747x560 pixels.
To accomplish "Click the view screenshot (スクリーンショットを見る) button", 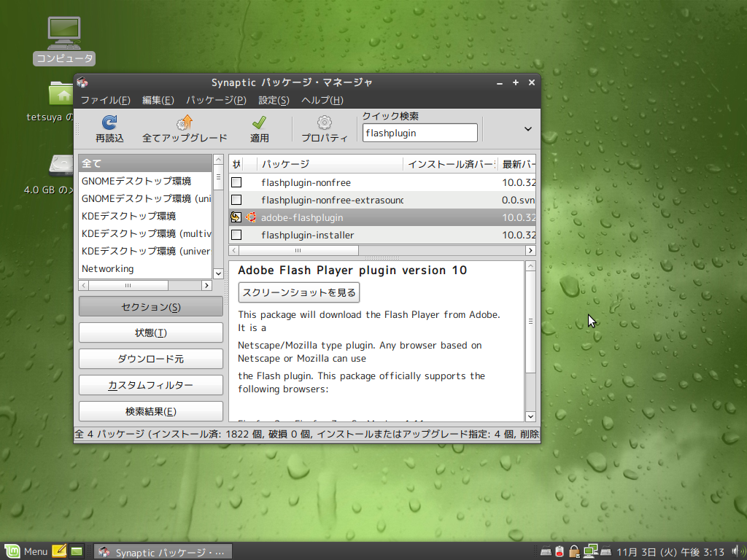I will (x=298, y=292).
